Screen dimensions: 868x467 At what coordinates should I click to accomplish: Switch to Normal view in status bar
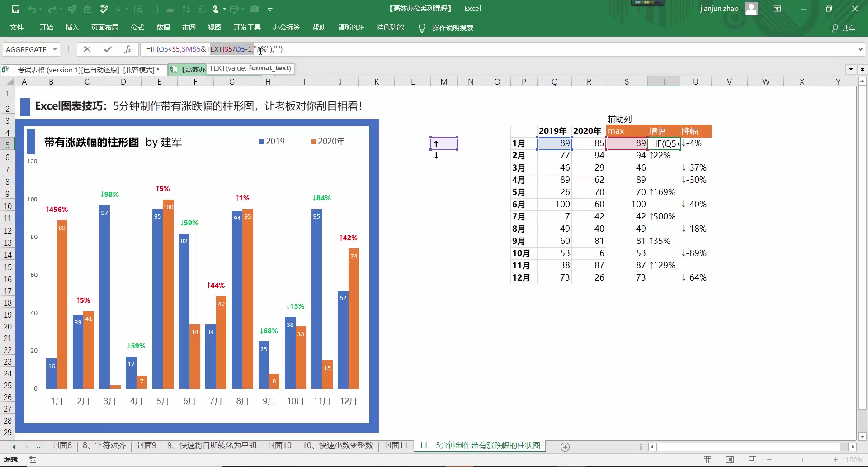coord(708,460)
